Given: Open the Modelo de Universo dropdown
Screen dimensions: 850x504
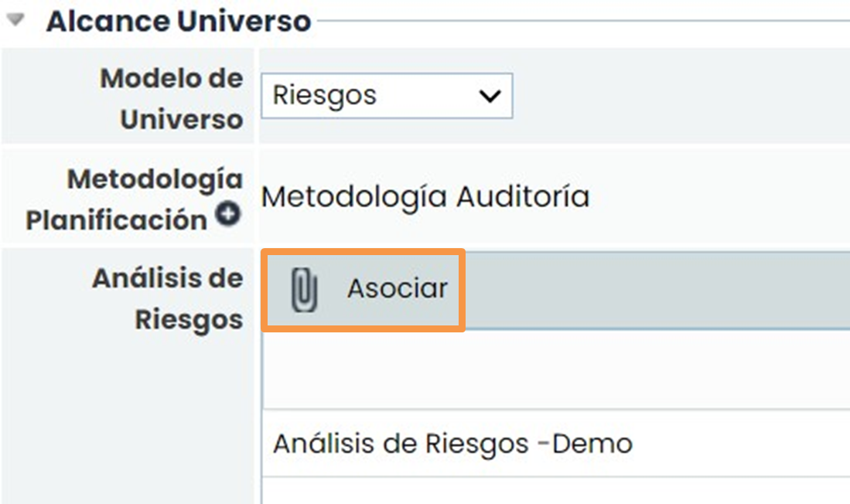Looking at the screenshot, I should coord(386,96).
